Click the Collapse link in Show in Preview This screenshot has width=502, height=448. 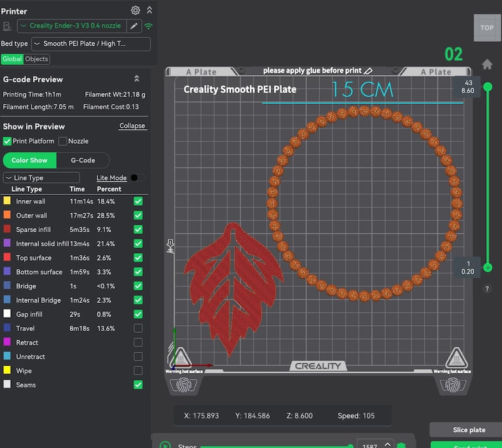pos(132,126)
